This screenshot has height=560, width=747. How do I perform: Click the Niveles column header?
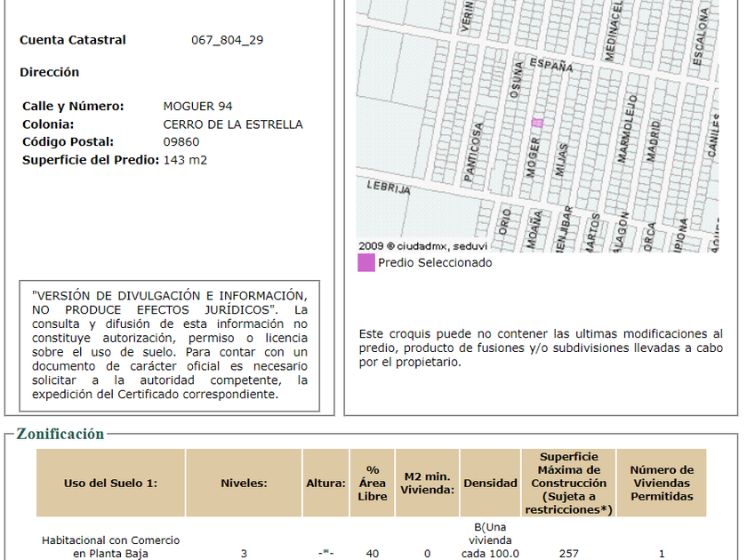click(x=244, y=483)
